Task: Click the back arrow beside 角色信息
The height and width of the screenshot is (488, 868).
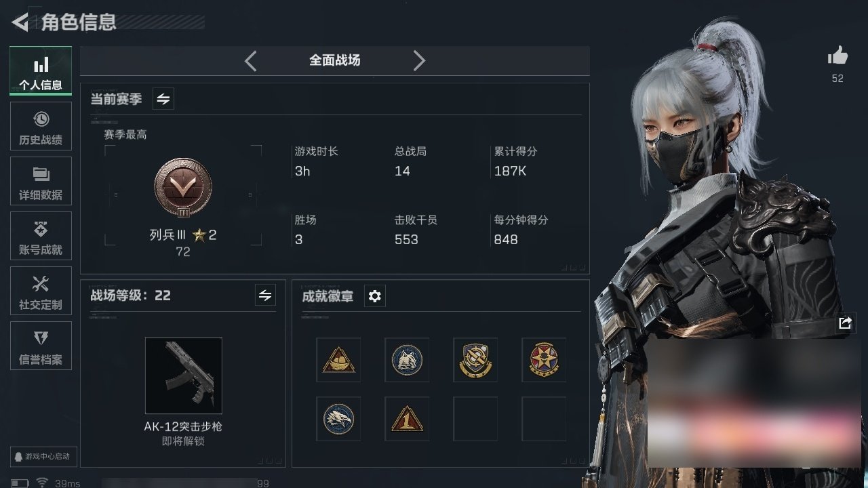Action: [20, 22]
